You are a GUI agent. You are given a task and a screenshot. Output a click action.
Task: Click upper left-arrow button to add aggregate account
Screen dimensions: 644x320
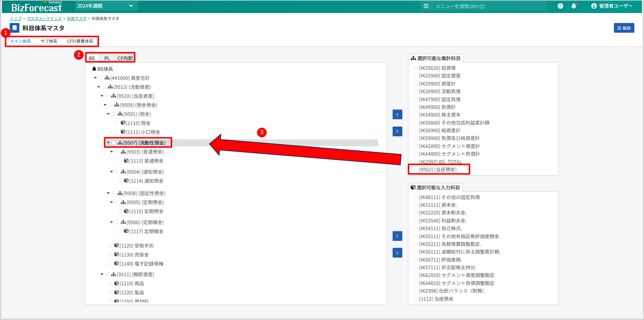click(x=397, y=115)
